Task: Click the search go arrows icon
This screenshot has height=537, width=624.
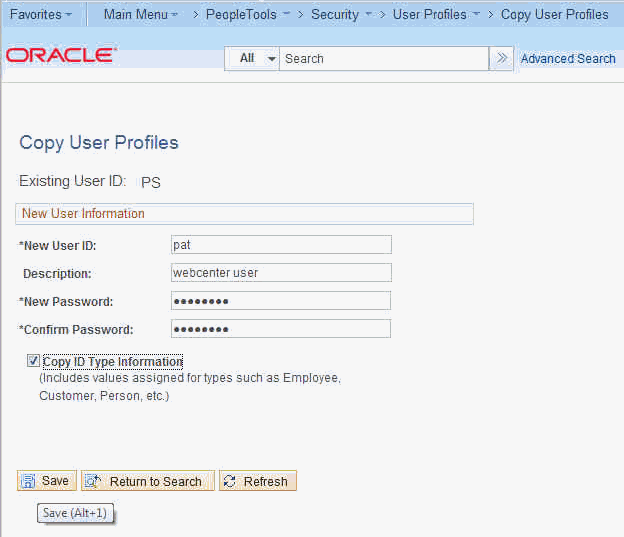Action: pyautogui.click(x=502, y=58)
